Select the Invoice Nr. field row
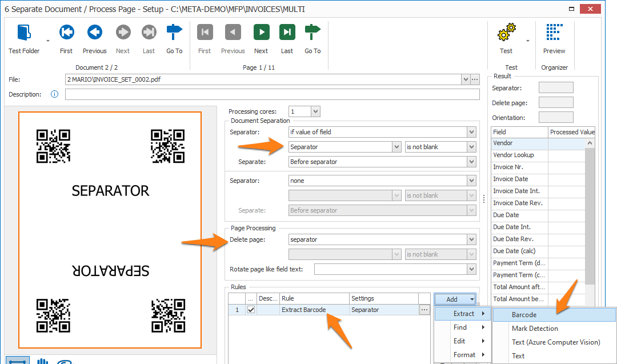Image resolution: width=617 pixels, height=364 pixels. (538, 167)
